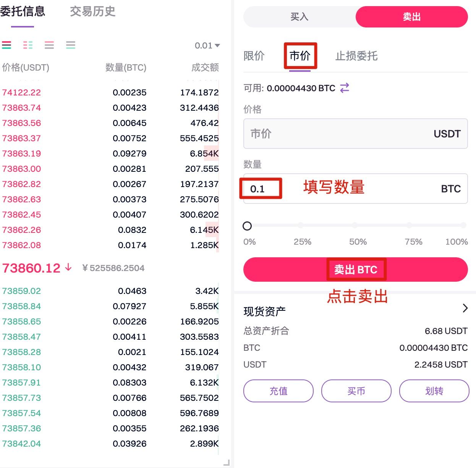476x468 pixels.
Task: Click the 数量 BTC amount input field
Action: tap(355, 189)
